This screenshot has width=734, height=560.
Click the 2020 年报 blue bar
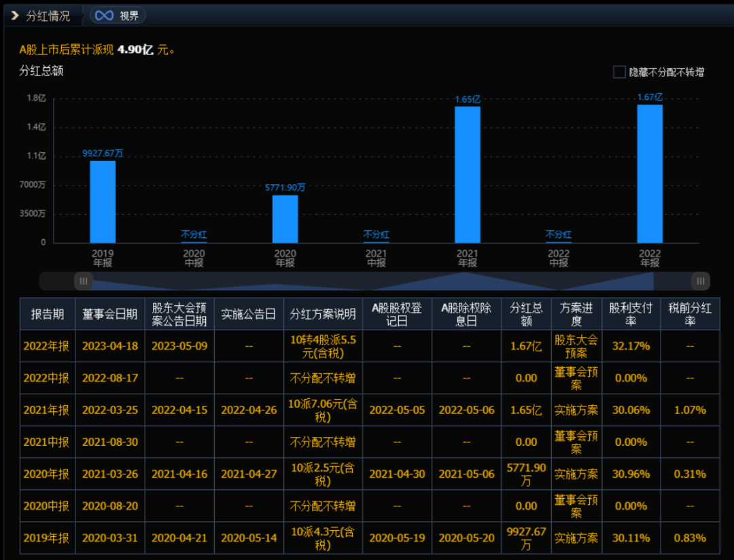coord(285,219)
